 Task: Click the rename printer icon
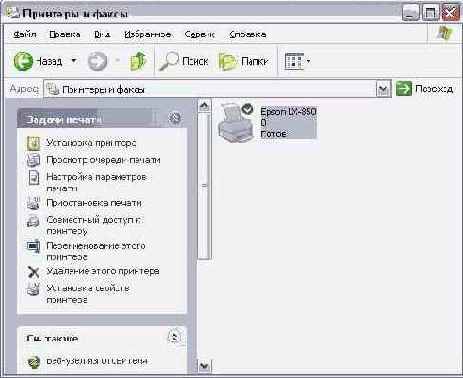(33, 247)
